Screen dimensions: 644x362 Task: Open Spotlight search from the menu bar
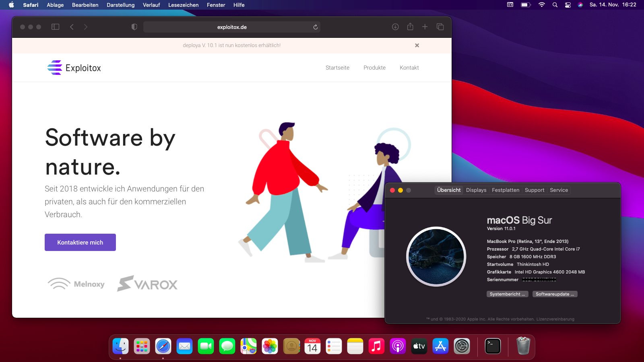pos(555,5)
